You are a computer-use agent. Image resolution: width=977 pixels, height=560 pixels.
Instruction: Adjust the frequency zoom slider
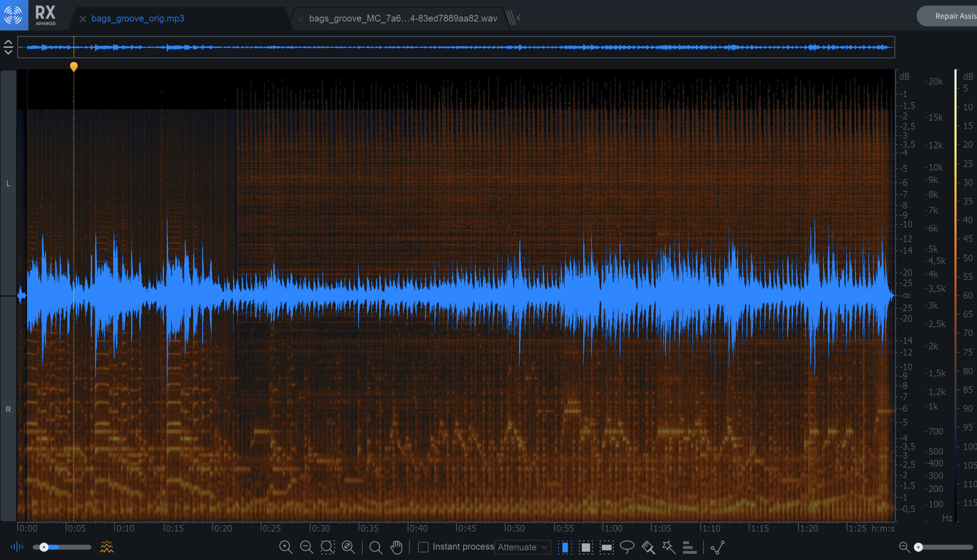(x=943, y=547)
